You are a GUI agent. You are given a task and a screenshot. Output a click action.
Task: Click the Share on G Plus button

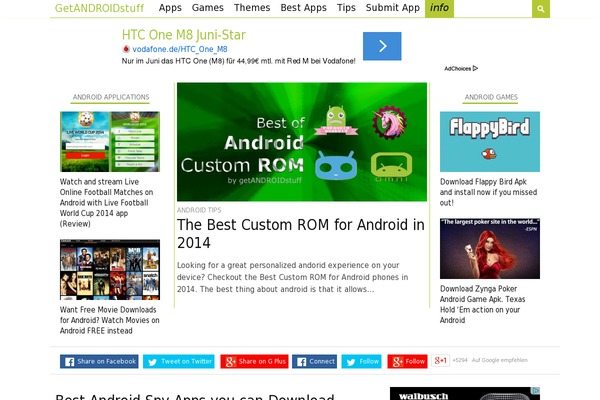click(254, 361)
